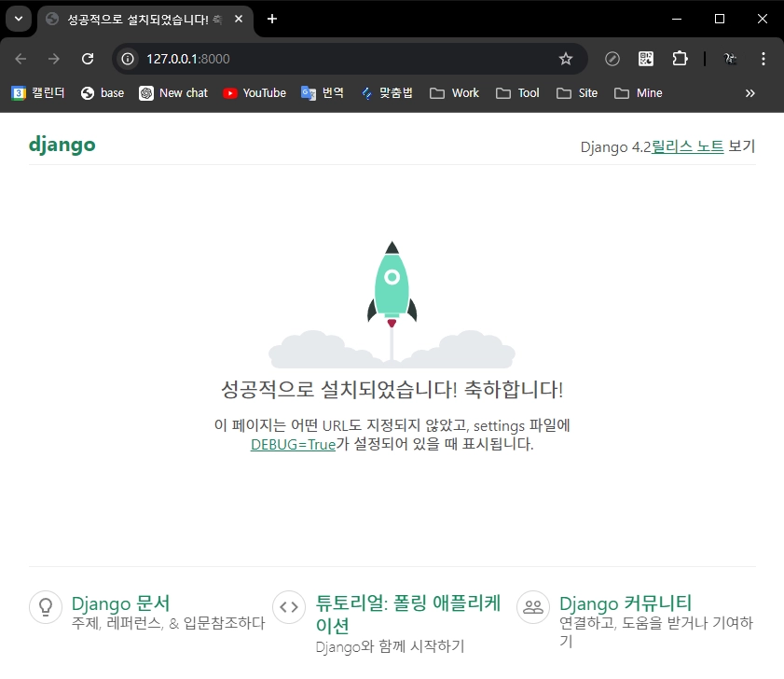Open the QR code extension icon
Screen dimensions: 784x679
pos(646,59)
